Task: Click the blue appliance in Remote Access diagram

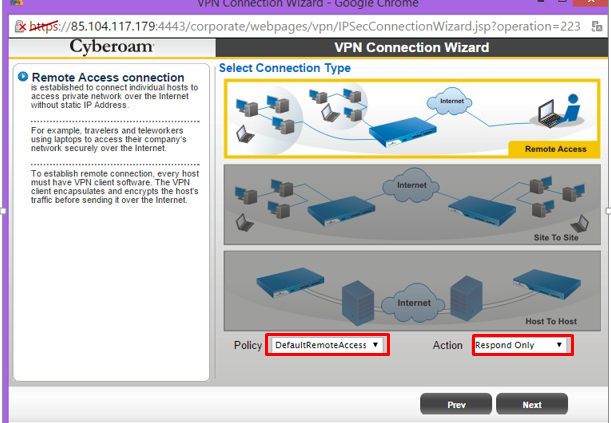Action: [403, 132]
